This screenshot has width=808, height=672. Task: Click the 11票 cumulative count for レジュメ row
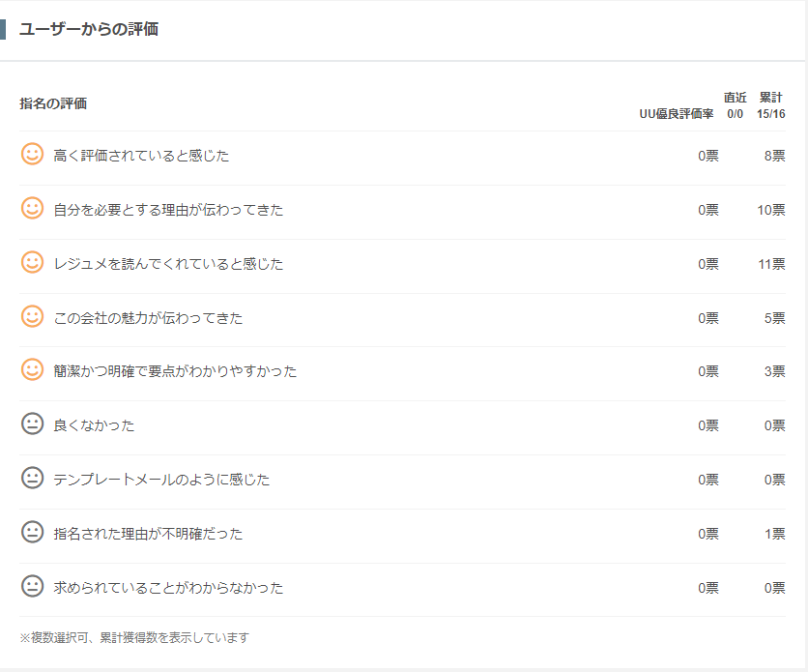click(771, 264)
